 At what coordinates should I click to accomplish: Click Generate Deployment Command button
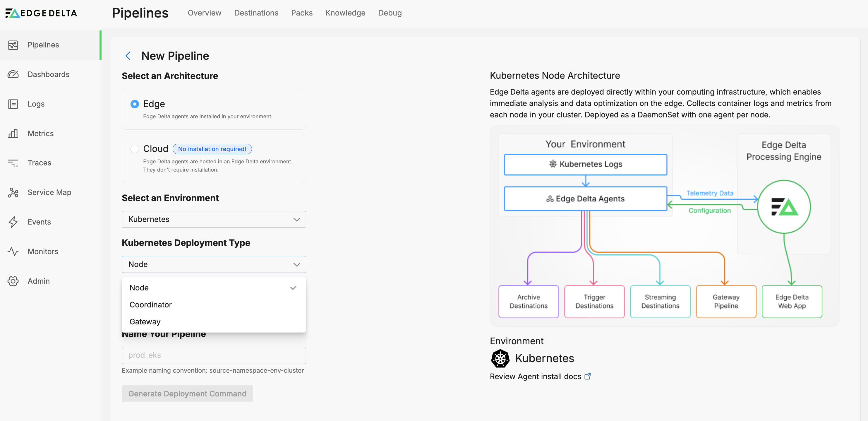187,394
